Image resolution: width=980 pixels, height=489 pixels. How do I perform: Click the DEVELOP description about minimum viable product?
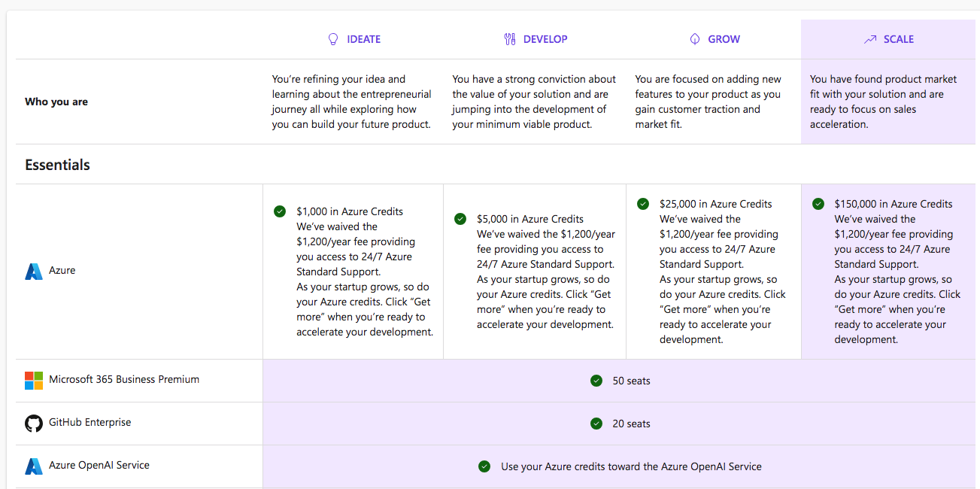[534, 102]
